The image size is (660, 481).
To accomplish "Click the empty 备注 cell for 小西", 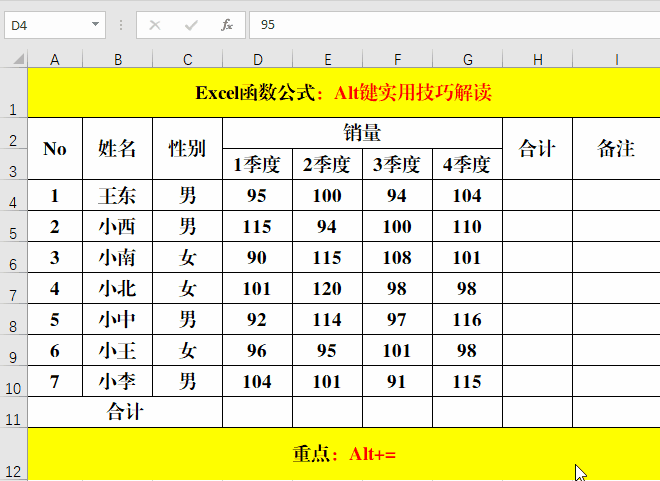I will coord(616,226).
